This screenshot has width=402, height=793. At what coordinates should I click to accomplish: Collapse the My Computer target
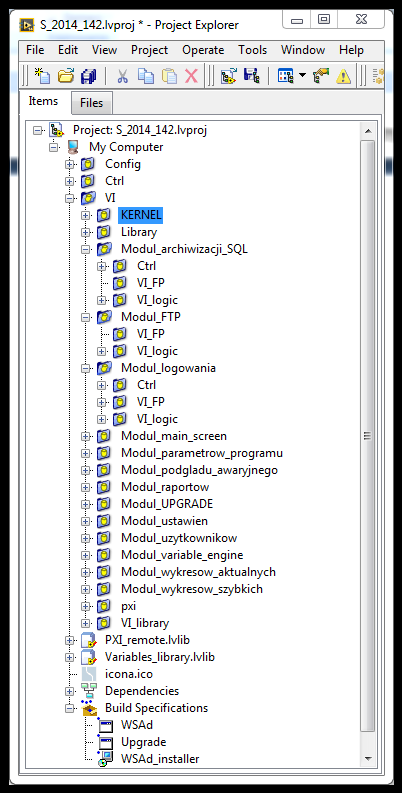[x=53, y=147]
